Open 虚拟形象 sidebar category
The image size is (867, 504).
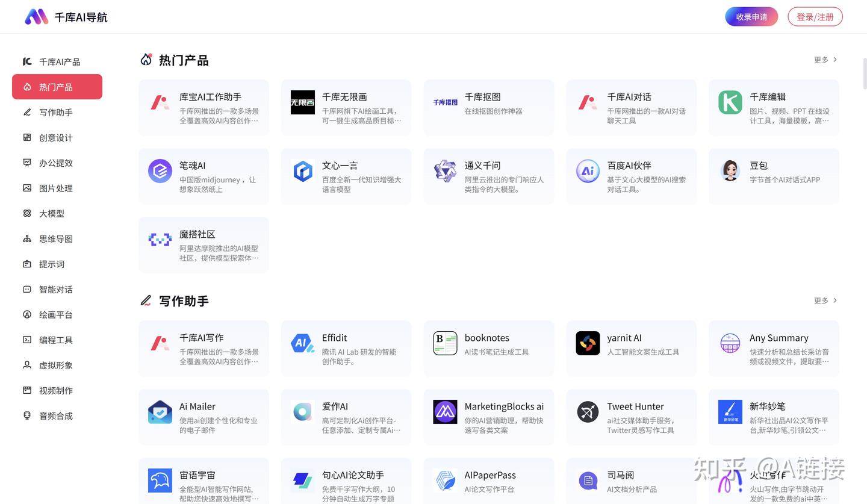(57, 365)
